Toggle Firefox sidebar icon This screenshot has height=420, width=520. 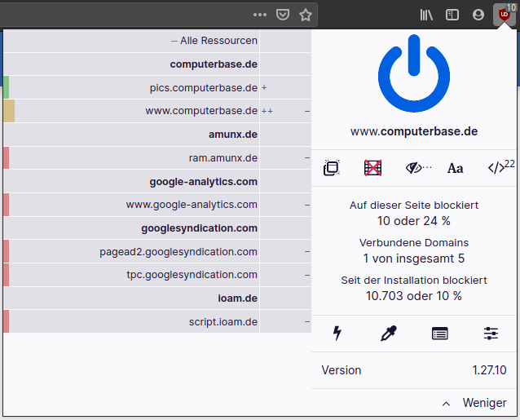pyautogui.click(x=452, y=15)
